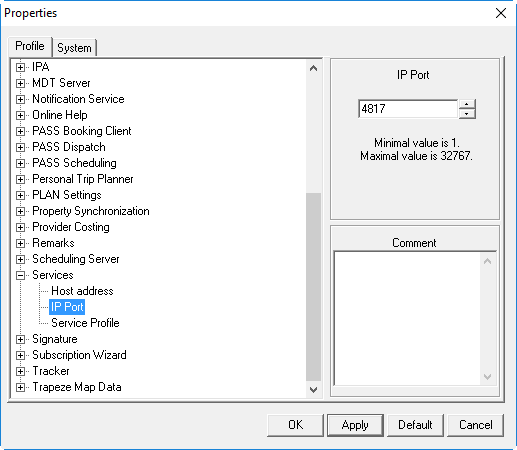The width and height of the screenshot is (517, 450).
Task: Restore value with Default button
Action: click(x=415, y=425)
